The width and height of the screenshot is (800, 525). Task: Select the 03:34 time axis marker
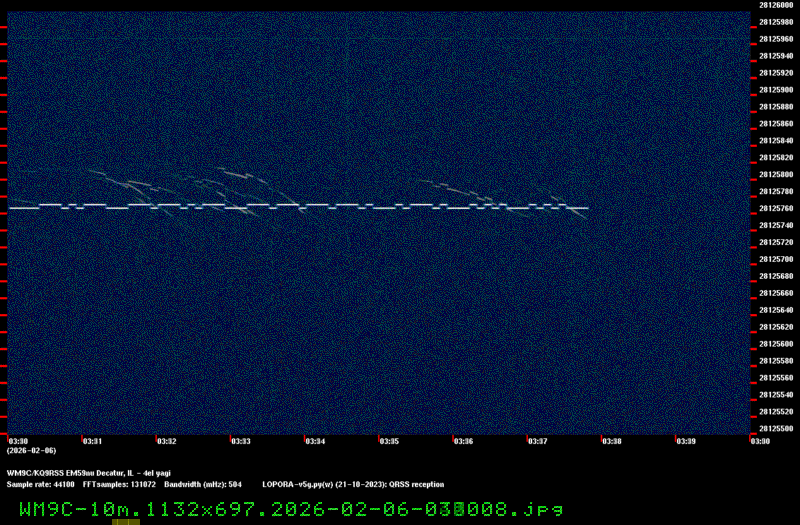pos(315,441)
